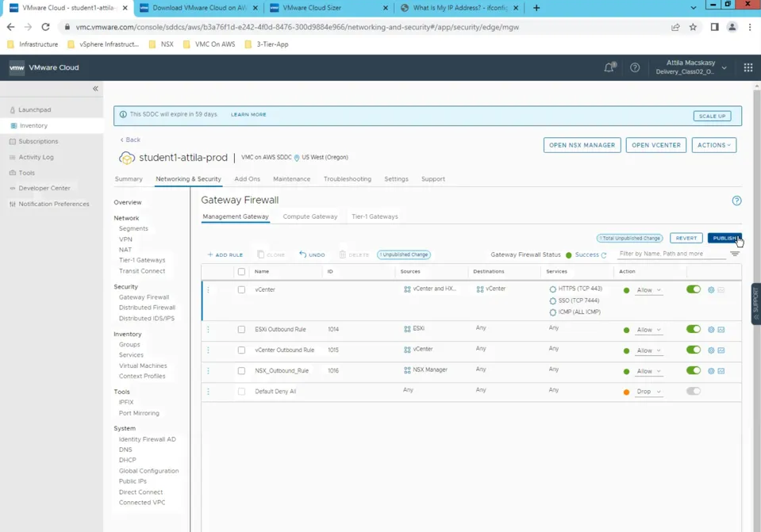Open Allow dropdown for NSX_Outbound_Rule
Viewport: 761px width, 532px height.
[648, 372]
